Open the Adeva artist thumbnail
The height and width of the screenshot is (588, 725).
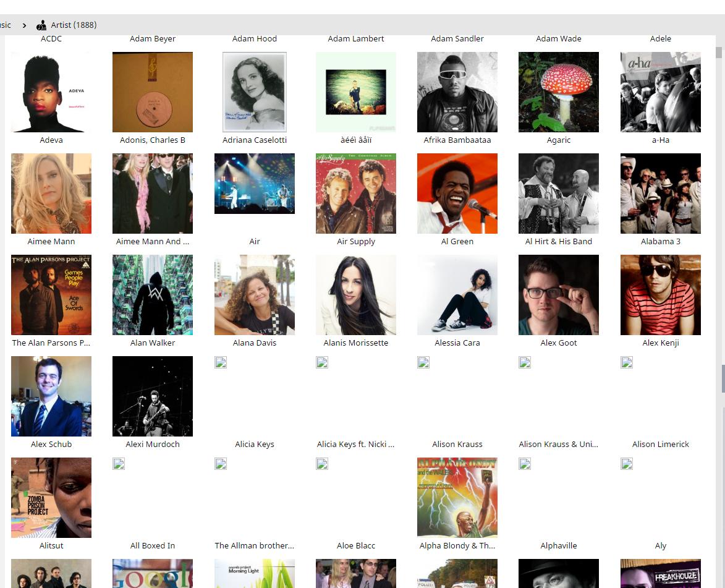click(51, 92)
